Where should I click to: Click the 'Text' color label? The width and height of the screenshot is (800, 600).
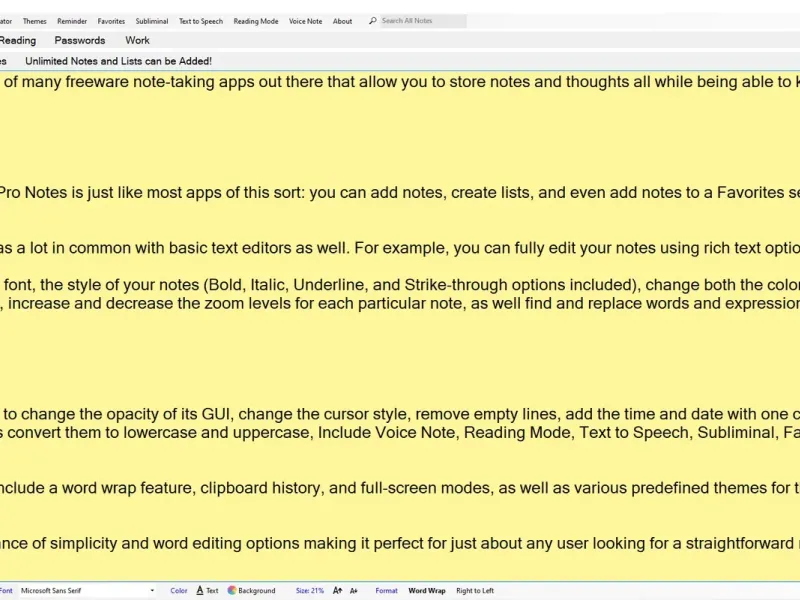pyautogui.click(x=212, y=590)
